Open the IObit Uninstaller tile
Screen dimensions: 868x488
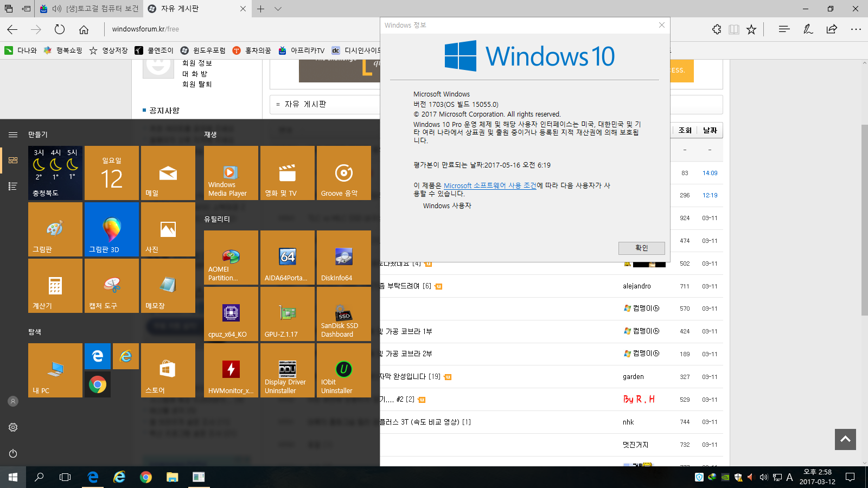(x=344, y=370)
